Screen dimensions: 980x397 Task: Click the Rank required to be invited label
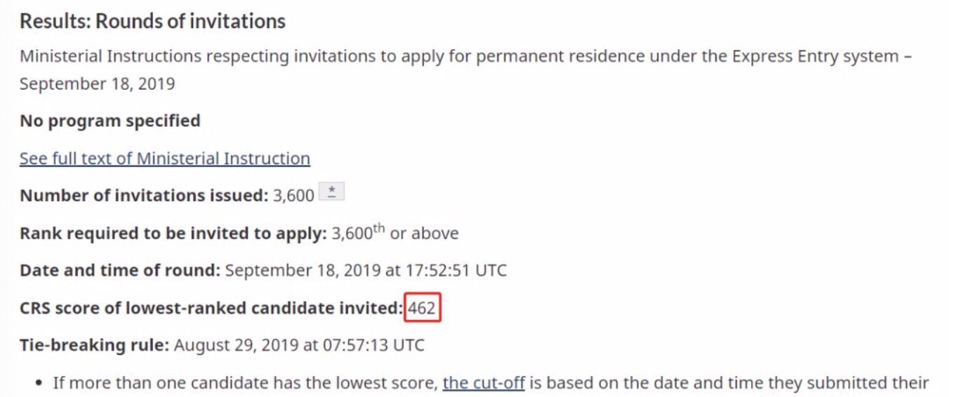pyautogui.click(x=173, y=233)
